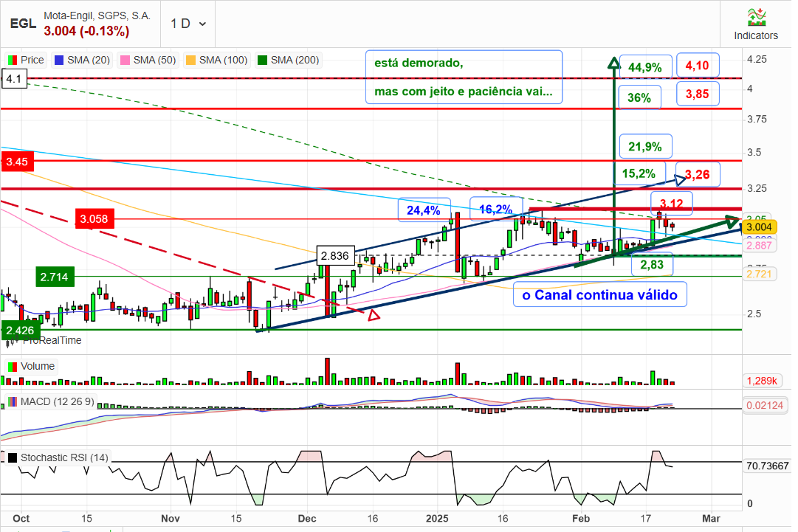The width and height of the screenshot is (798, 532).
Task: Click the Feb date on time axis
Action: pyautogui.click(x=581, y=518)
